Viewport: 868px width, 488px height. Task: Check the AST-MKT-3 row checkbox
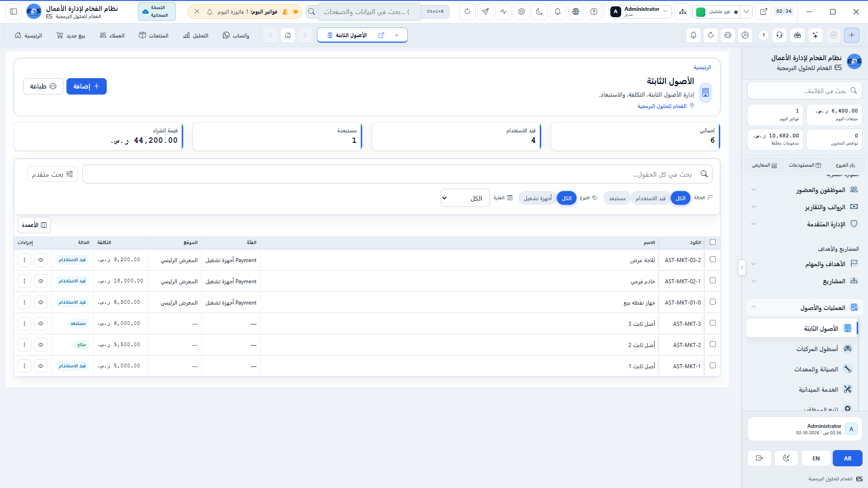(713, 323)
